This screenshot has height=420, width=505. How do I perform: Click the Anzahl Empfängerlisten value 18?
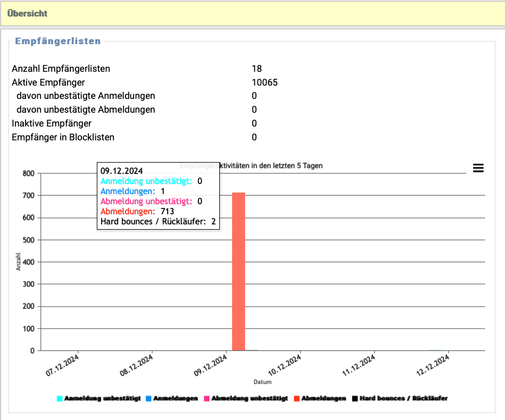tap(256, 69)
